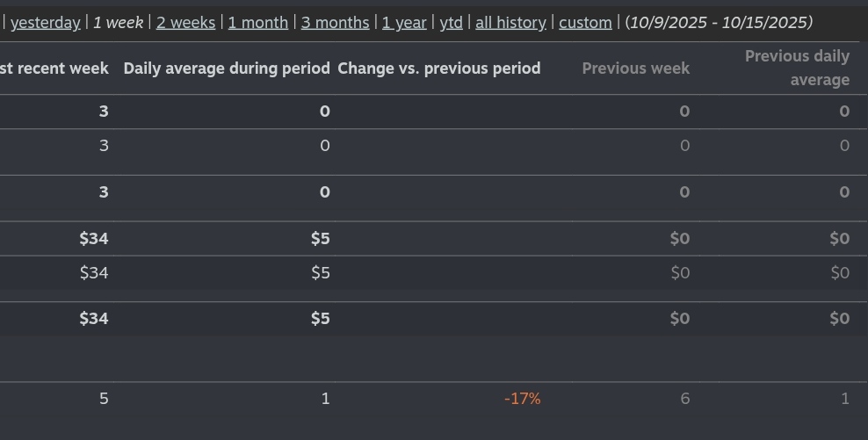Screen dimensions: 868x440
Task: Click the Previous week column header
Action: pos(635,69)
